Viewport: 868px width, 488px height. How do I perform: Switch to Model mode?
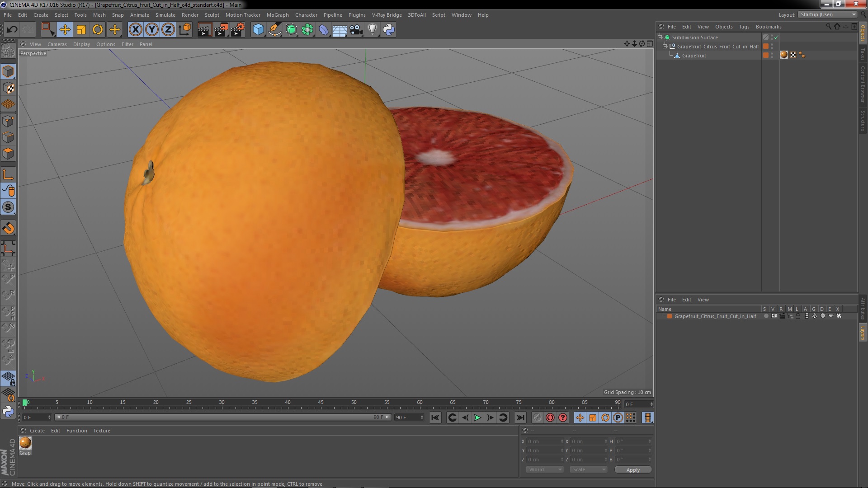(8, 71)
